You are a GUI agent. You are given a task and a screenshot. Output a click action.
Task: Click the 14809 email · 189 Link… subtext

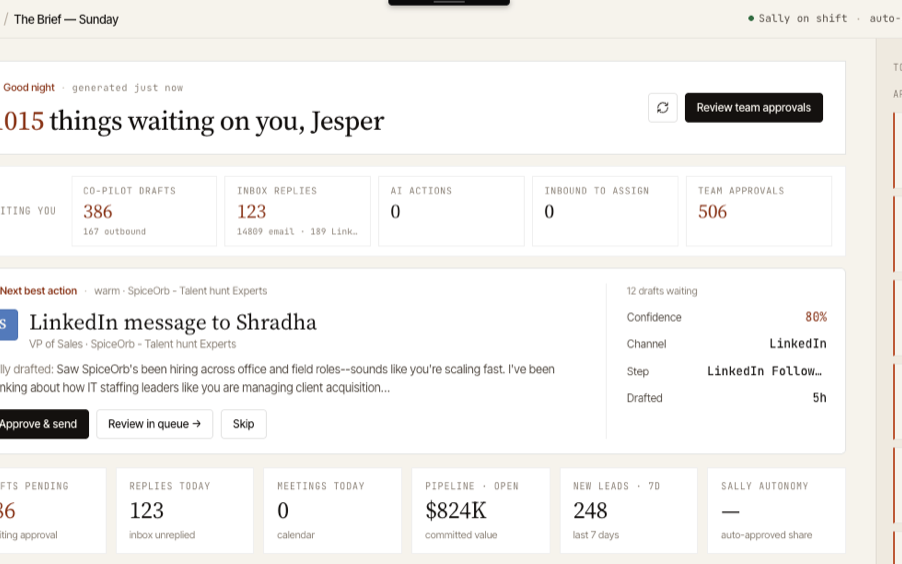pos(297,231)
